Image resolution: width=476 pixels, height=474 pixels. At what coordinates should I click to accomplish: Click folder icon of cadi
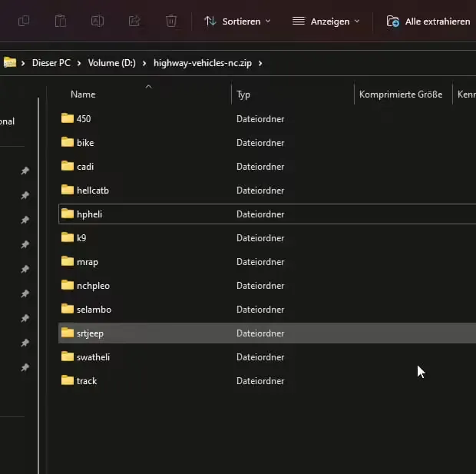click(x=68, y=166)
